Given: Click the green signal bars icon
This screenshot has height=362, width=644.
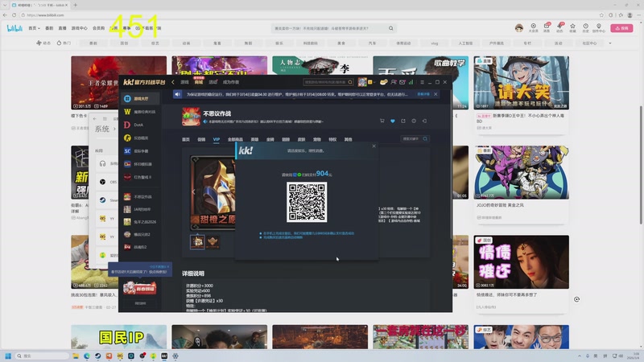Looking at the screenshot, I should click(411, 82).
